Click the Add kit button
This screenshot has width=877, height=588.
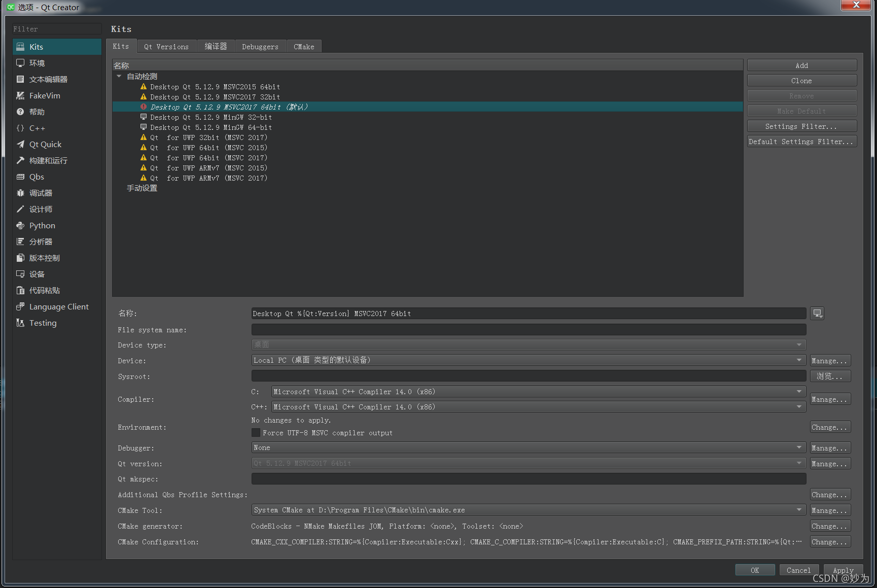coord(802,65)
